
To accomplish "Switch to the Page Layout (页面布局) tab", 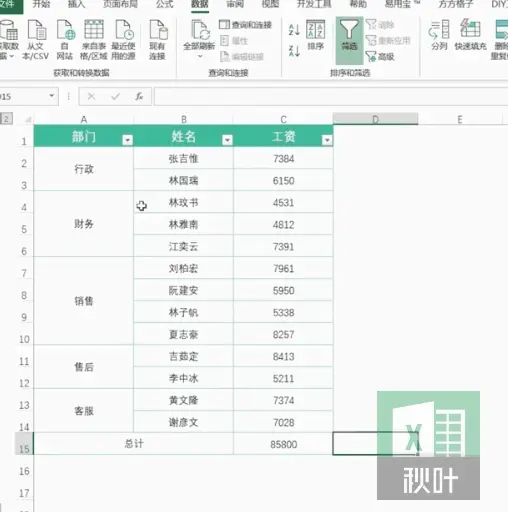I will [120, 4].
